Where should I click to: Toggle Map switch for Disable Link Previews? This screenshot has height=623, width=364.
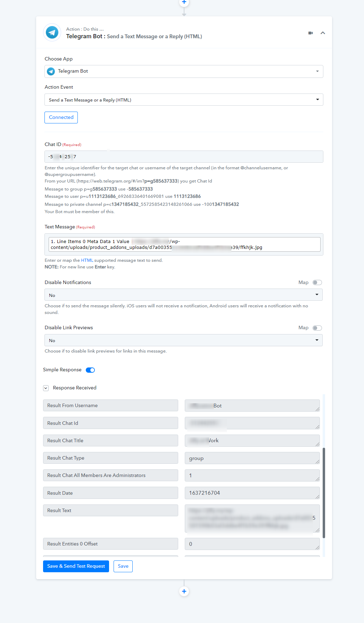317,328
